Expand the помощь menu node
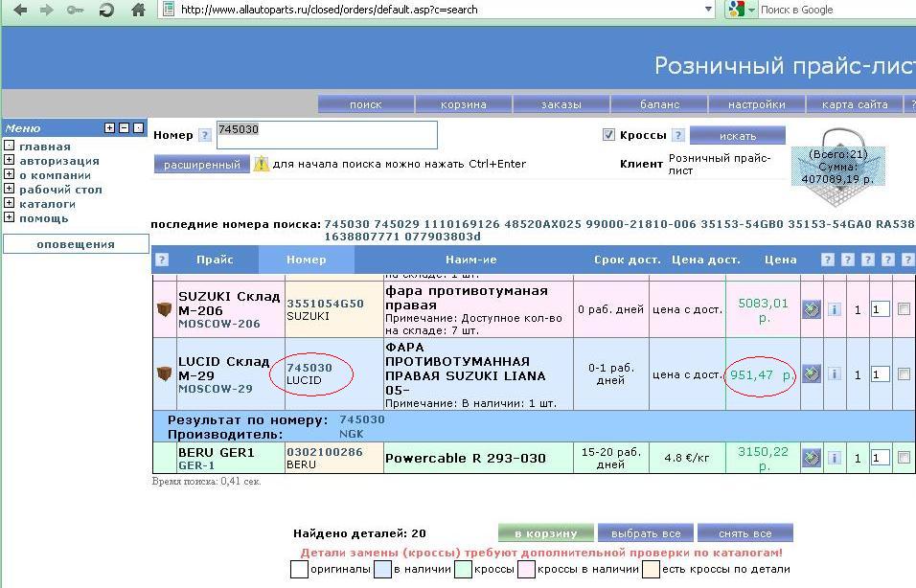 (10, 217)
